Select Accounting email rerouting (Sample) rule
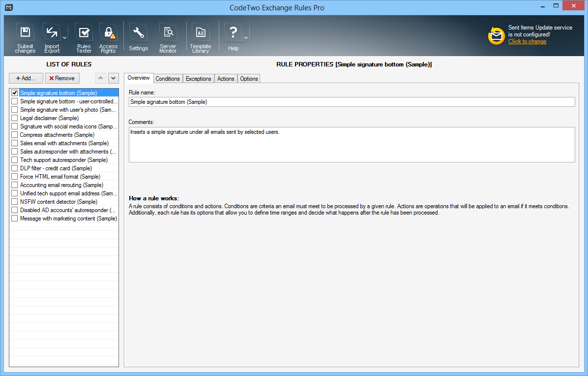 coord(61,185)
